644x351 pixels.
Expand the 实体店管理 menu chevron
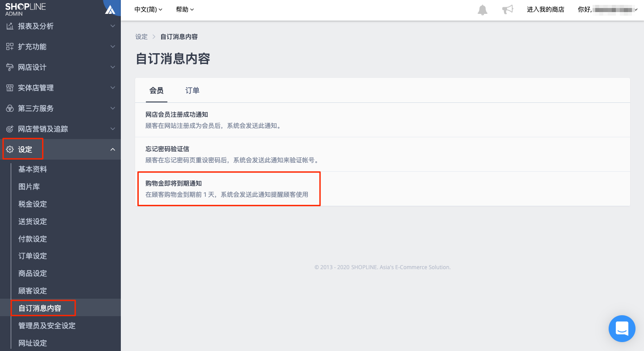point(113,88)
